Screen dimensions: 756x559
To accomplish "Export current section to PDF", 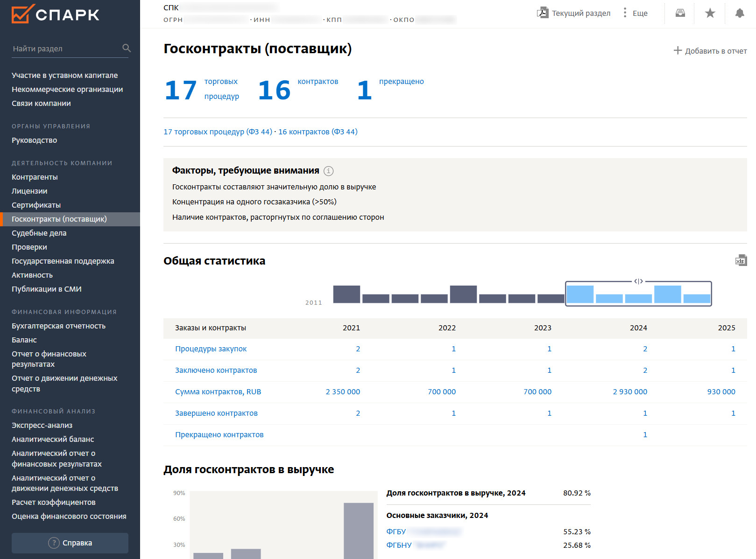I will point(543,13).
